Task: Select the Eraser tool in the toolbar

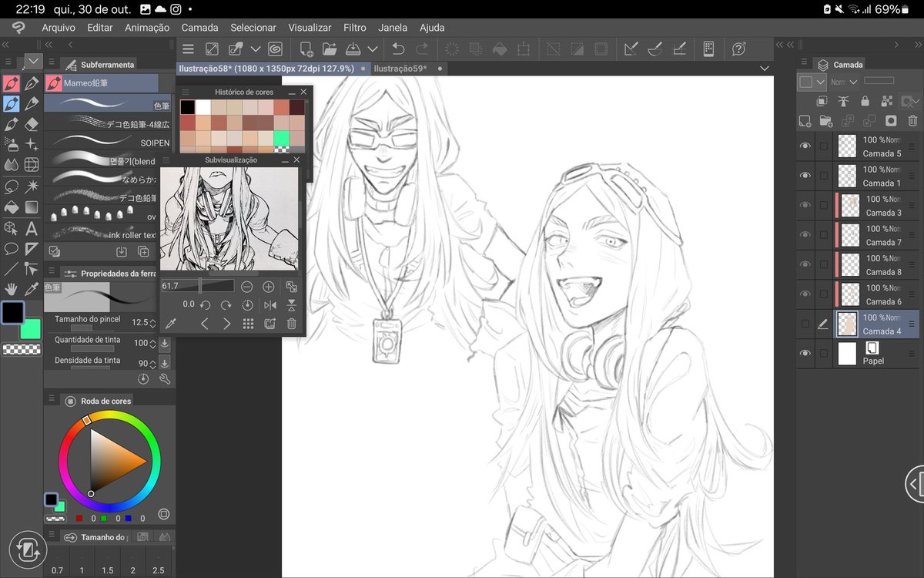Action: point(32,123)
